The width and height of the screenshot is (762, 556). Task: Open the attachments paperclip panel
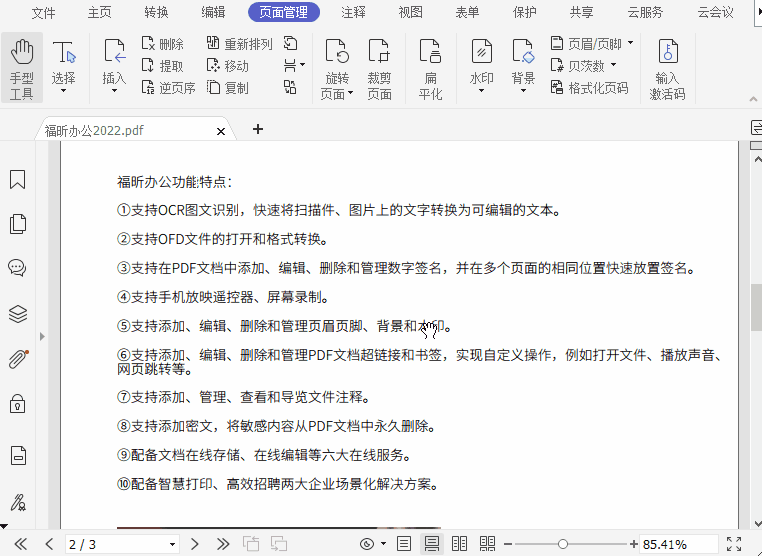click(x=17, y=359)
